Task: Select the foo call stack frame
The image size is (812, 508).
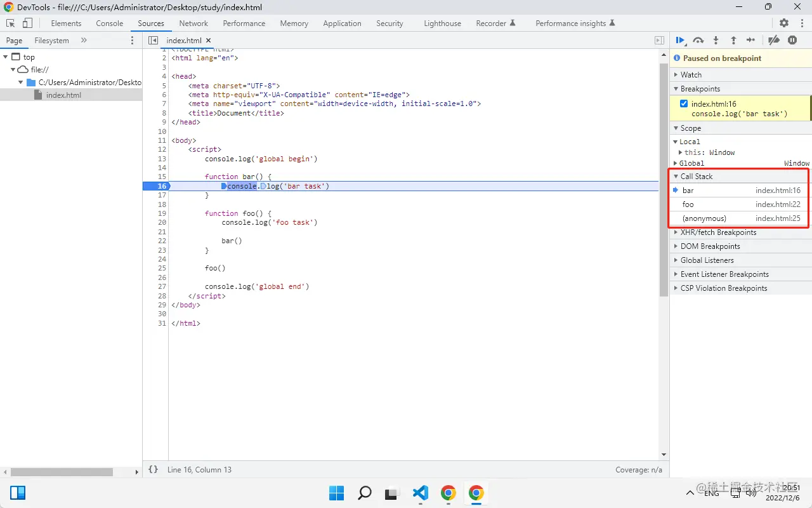Action: [688, 204]
